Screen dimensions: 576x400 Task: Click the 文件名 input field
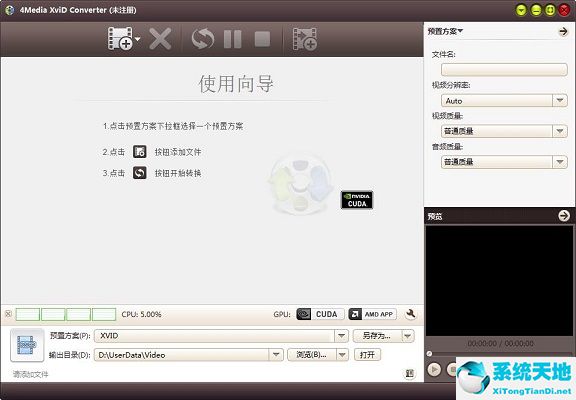coord(504,69)
